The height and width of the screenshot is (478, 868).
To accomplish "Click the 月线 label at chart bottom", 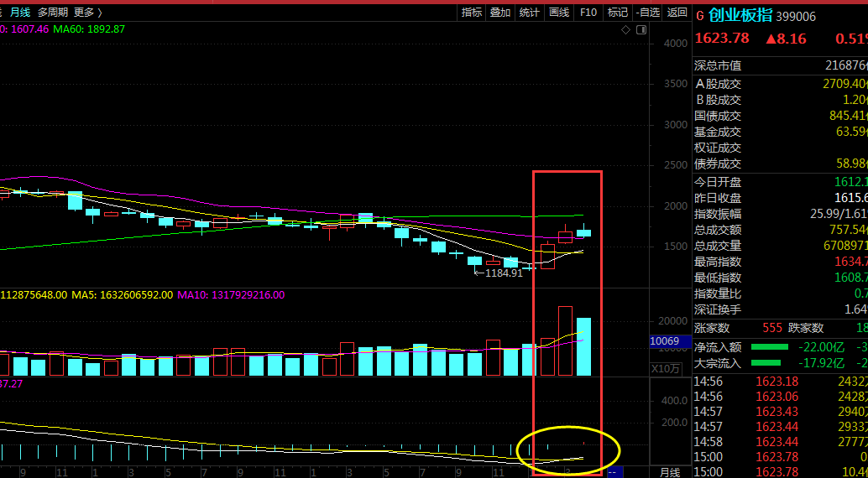I will (670, 472).
